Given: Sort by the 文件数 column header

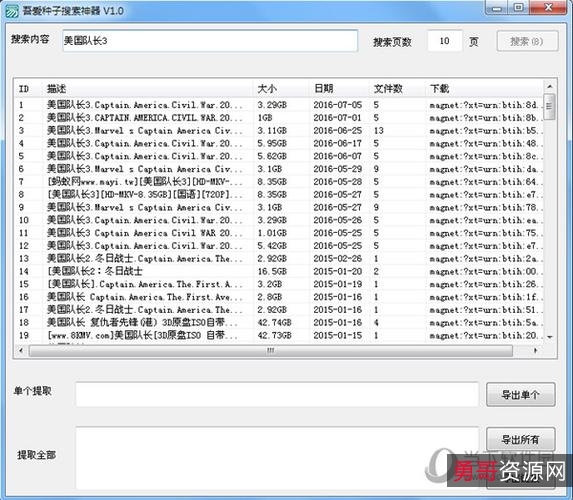Looking at the screenshot, I should pos(398,88).
